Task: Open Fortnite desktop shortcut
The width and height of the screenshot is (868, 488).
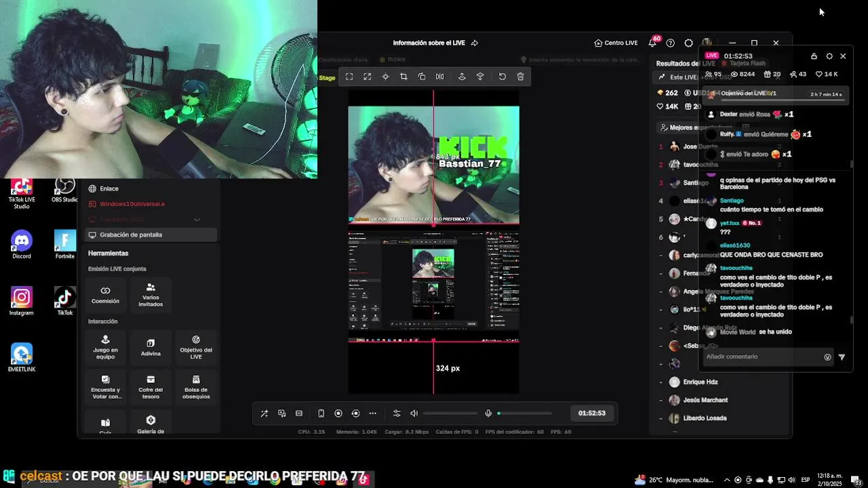Action: coord(65,244)
